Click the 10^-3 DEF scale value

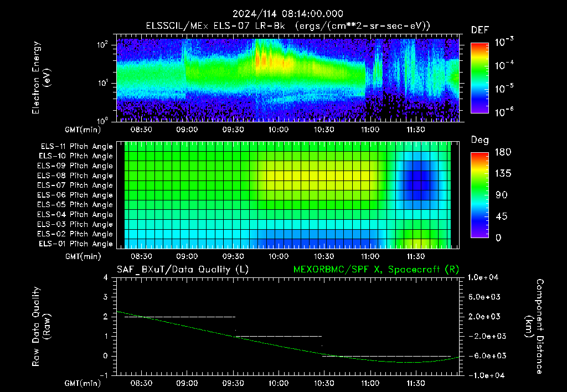pyautogui.click(x=504, y=42)
